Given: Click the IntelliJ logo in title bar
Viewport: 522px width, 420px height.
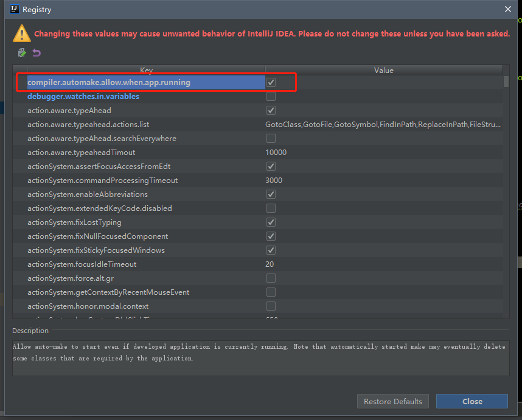Looking at the screenshot, I should pos(15,9).
